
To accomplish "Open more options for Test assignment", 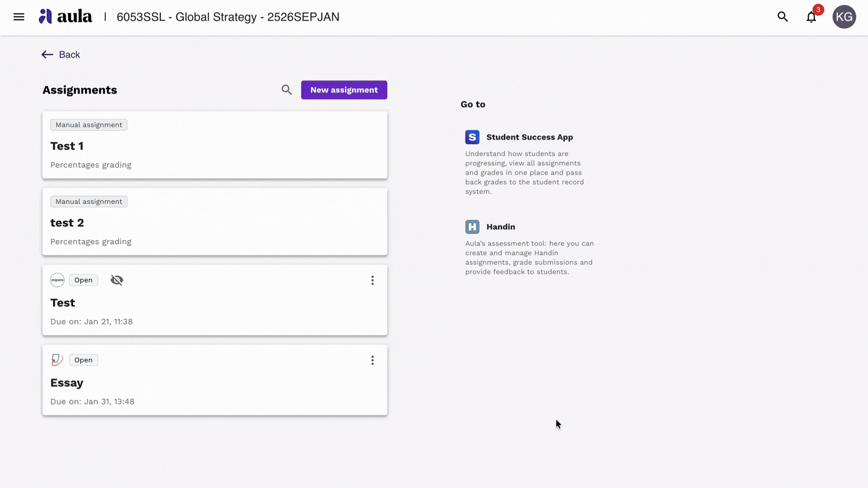I will 373,281.
